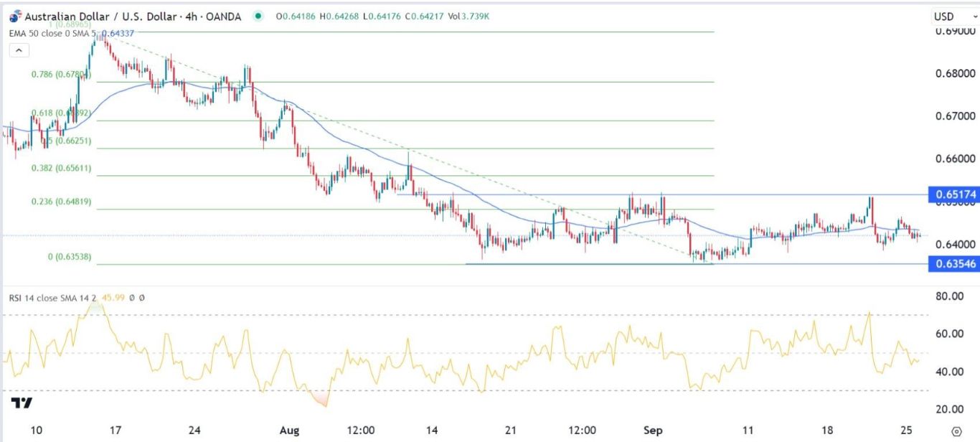Open chart settings gear icon
This screenshot has height=442, width=980.
[x=955, y=432]
